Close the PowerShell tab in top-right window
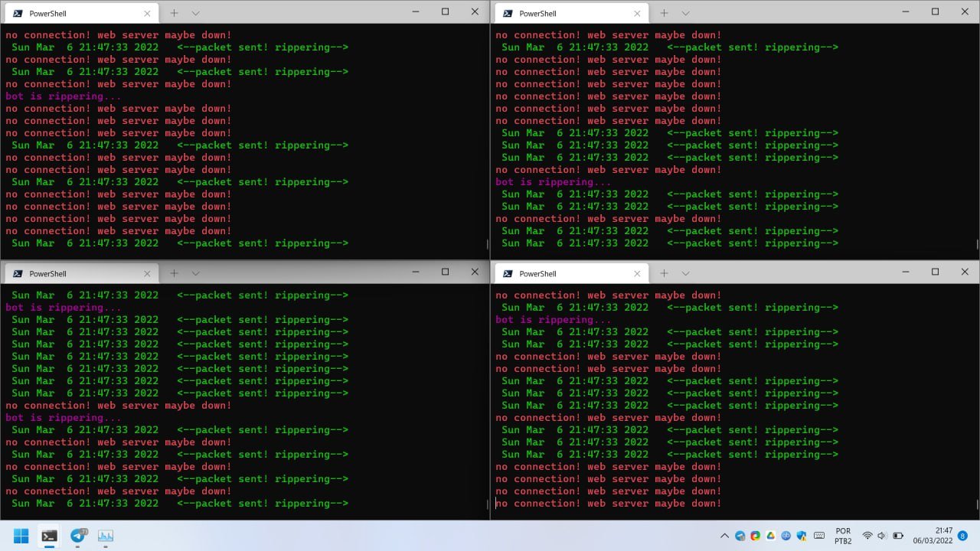This screenshot has width=980, height=551. click(x=637, y=13)
